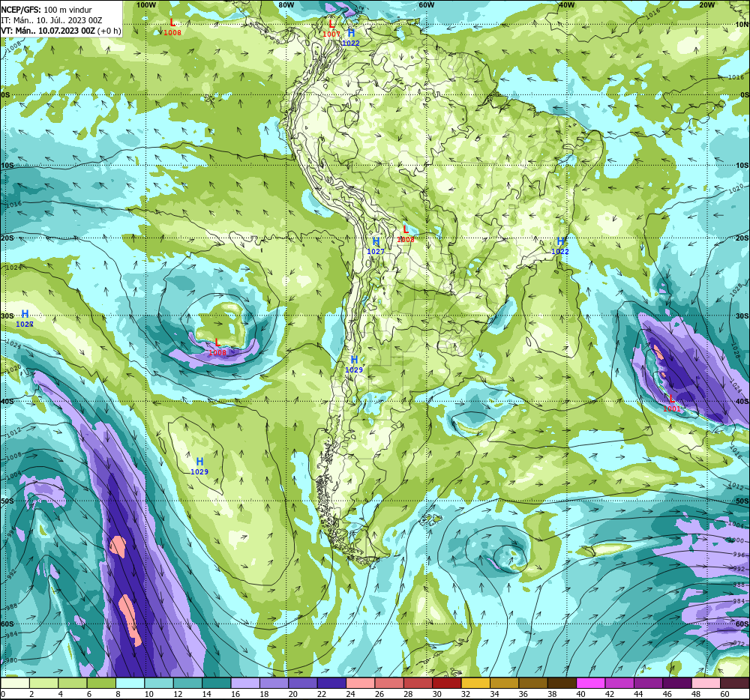Pick the legend swatch labeled 8

click(130, 683)
